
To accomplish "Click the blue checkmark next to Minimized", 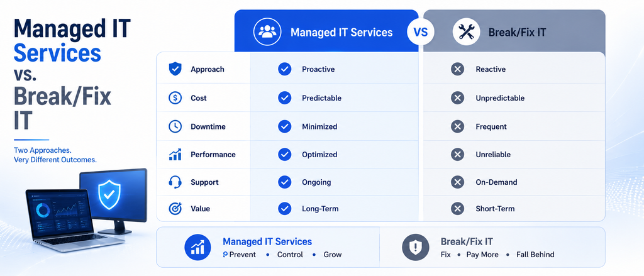I will coord(284,126).
